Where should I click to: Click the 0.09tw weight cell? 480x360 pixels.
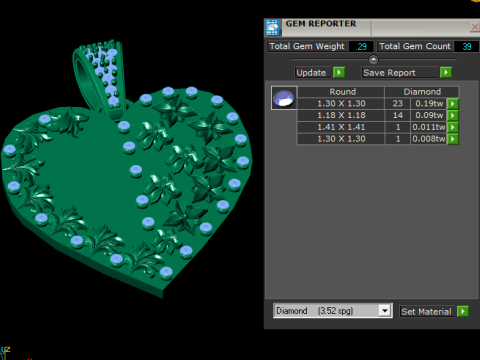point(429,115)
